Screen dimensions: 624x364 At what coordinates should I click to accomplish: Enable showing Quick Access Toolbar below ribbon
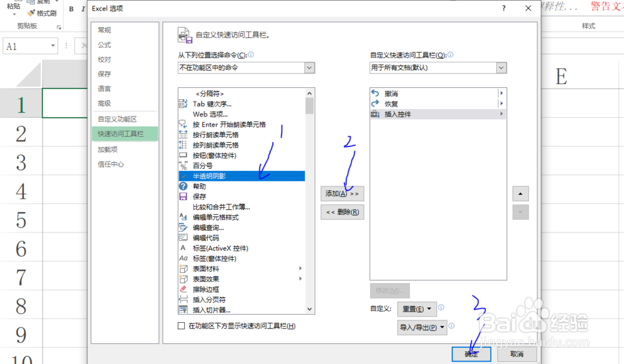[x=180, y=326]
